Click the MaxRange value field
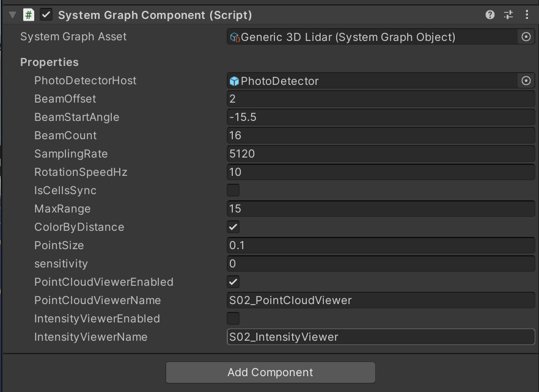This screenshot has height=392, width=539. (380, 209)
